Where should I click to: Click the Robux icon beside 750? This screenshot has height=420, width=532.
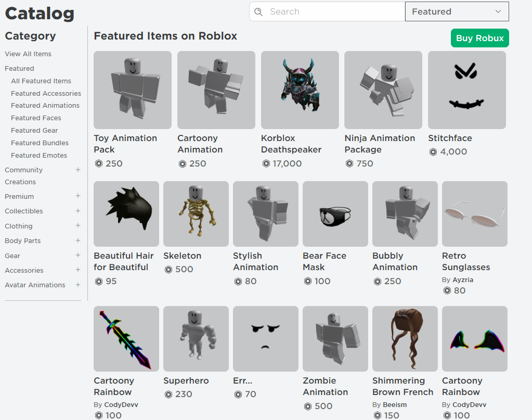349,163
